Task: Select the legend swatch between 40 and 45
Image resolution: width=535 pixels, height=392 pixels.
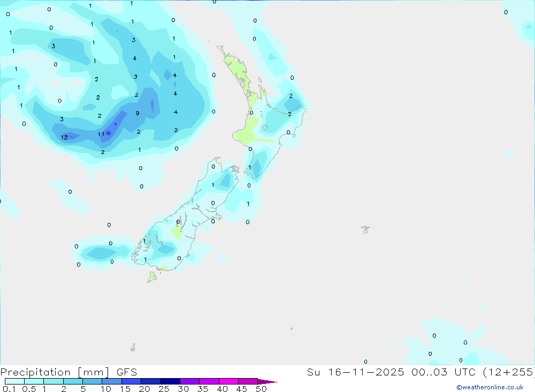Action: 228,381
